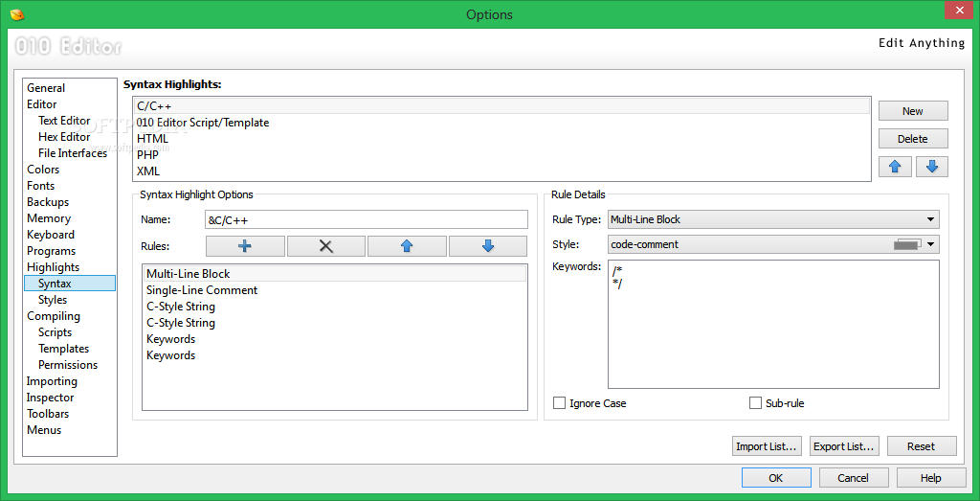Select HTML in Syntax Highlights list
Image resolution: width=980 pixels, height=501 pixels.
501,139
